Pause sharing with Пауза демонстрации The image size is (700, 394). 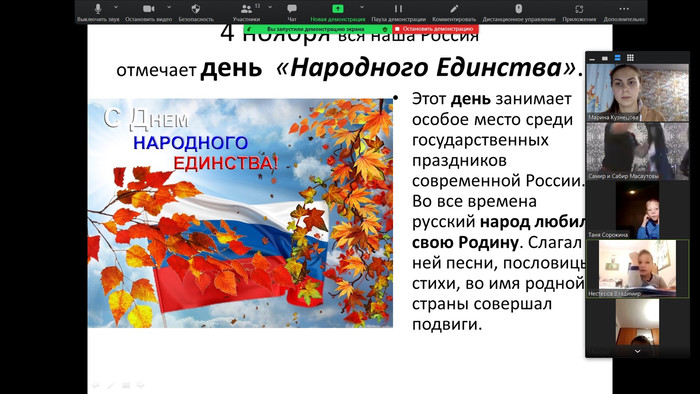(x=398, y=8)
